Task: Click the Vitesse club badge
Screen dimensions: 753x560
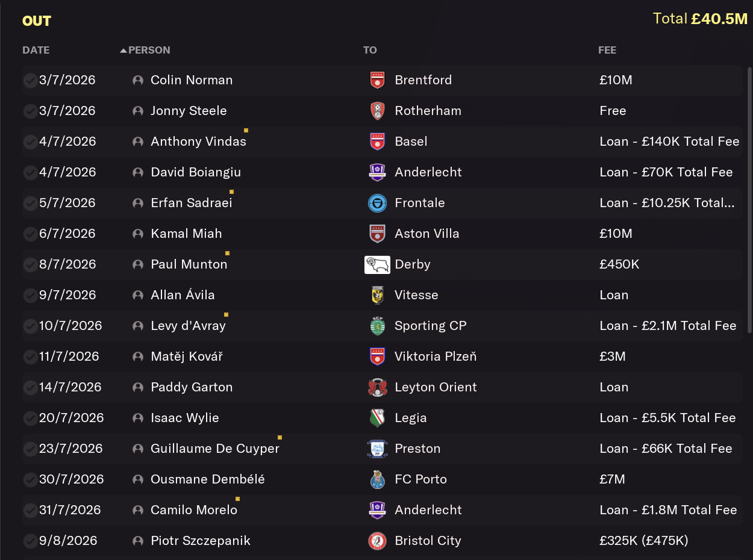Action: (377, 295)
